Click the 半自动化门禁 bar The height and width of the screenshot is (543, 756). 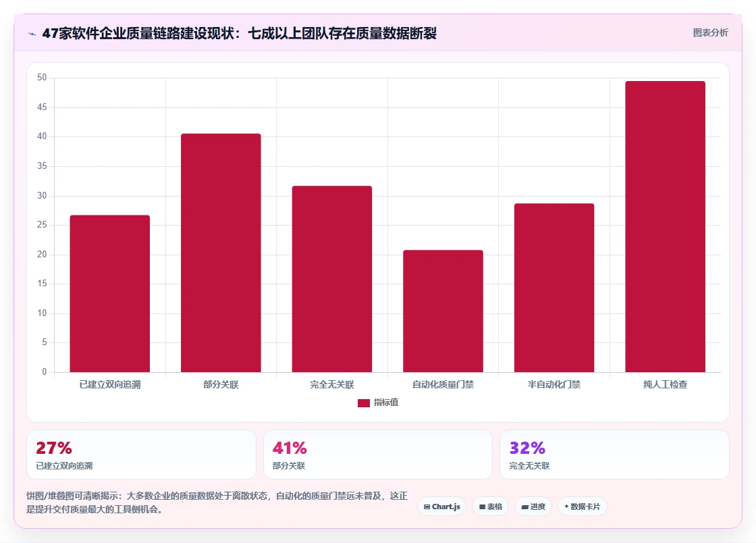554,288
